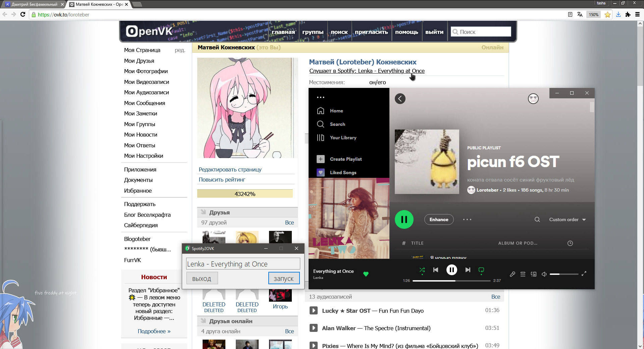Click the duration clock column header
The height and width of the screenshot is (349, 644).
[x=570, y=243]
